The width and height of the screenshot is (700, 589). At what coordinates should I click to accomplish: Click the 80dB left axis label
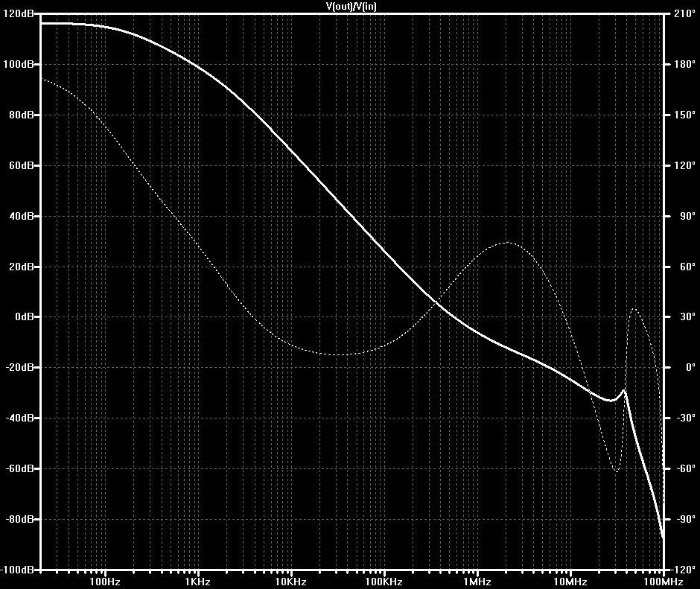21,115
